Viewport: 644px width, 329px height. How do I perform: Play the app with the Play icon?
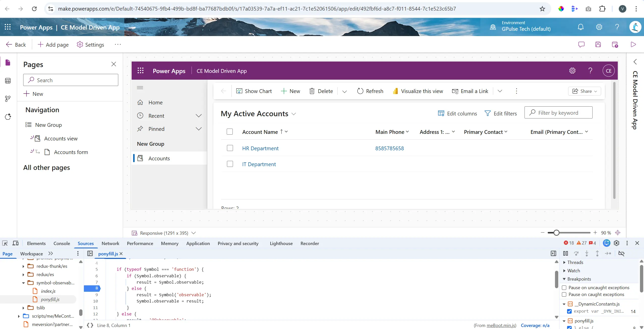pyautogui.click(x=633, y=45)
